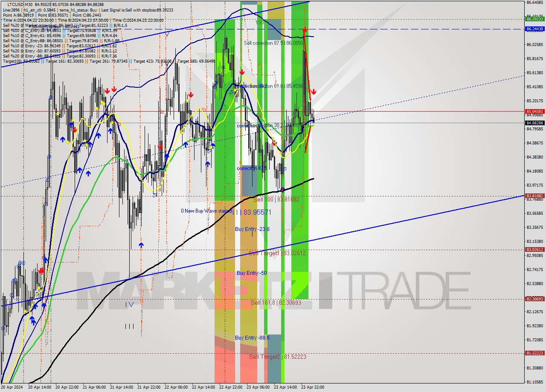Click the 'Sell %10 @ Entry -23' line
The image size is (546, 392).
click(60, 46)
